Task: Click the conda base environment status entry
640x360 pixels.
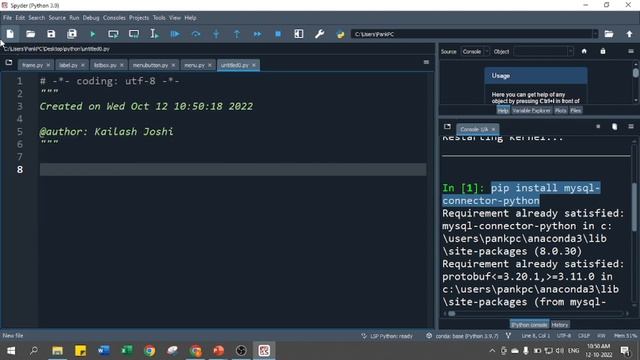Action: pos(462,336)
